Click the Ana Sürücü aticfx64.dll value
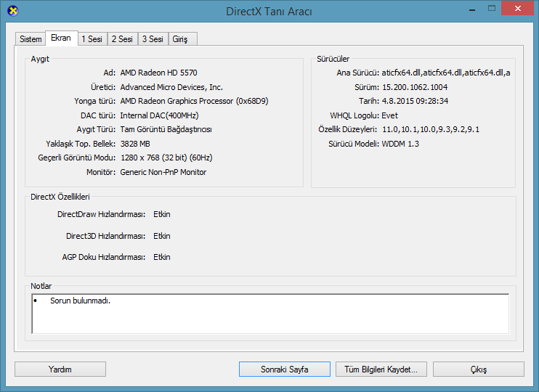539x392 pixels. (446, 73)
